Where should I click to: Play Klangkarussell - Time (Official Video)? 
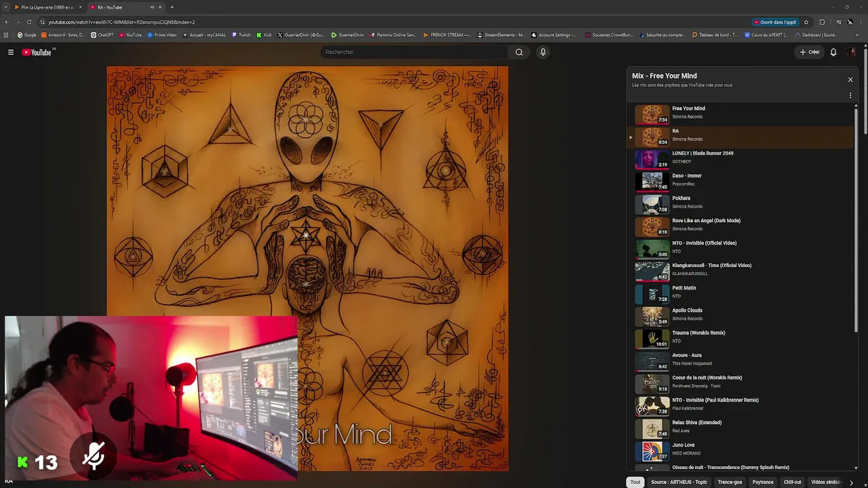pyautogui.click(x=741, y=270)
